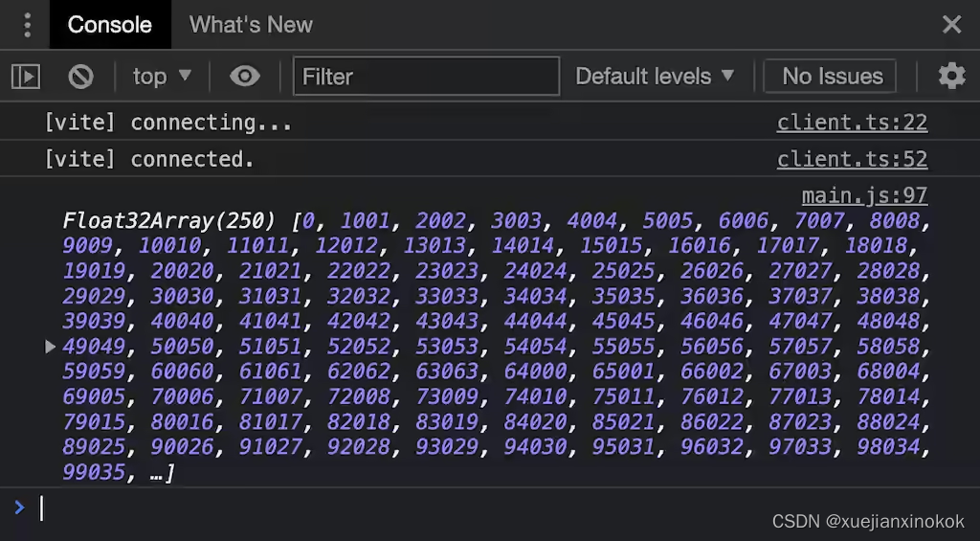This screenshot has width=980, height=541.
Task: Click array value 94030
Action: 535,447
